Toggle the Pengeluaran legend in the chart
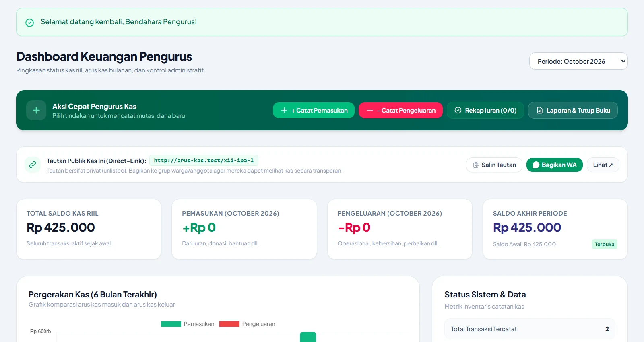 (x=247, y=324)
